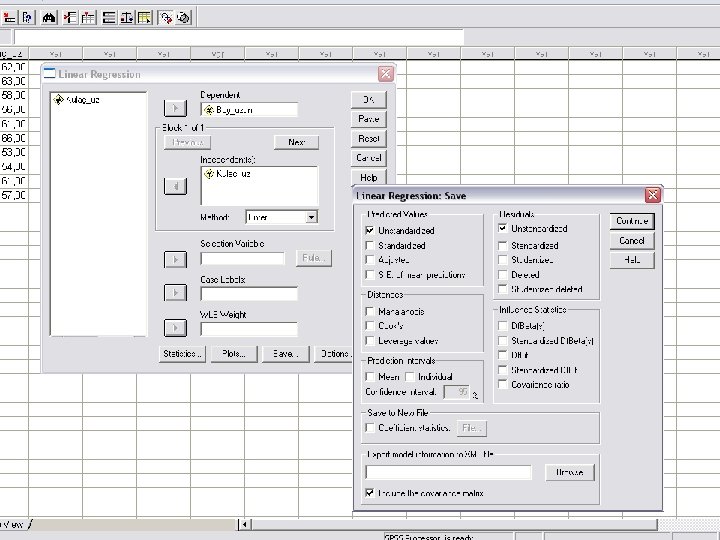Click the Select Cases toolbar icon
The image size is (720, 540).
pos(144,17)
